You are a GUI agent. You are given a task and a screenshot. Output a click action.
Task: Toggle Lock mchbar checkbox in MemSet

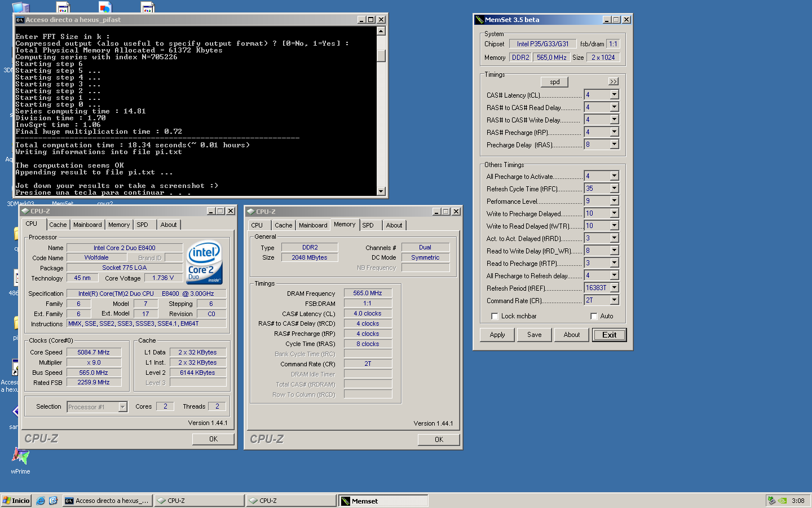[x=495, y=316]
